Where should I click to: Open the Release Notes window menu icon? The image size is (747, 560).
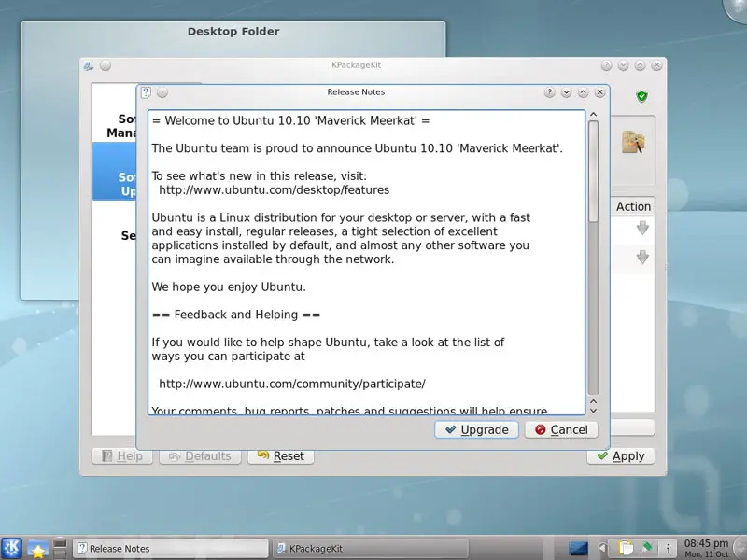pos(147,92)
